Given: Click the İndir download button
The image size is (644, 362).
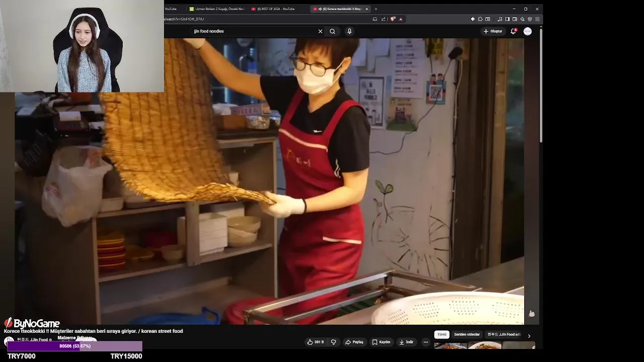Looking at the screenshot, I should [407, 342].
